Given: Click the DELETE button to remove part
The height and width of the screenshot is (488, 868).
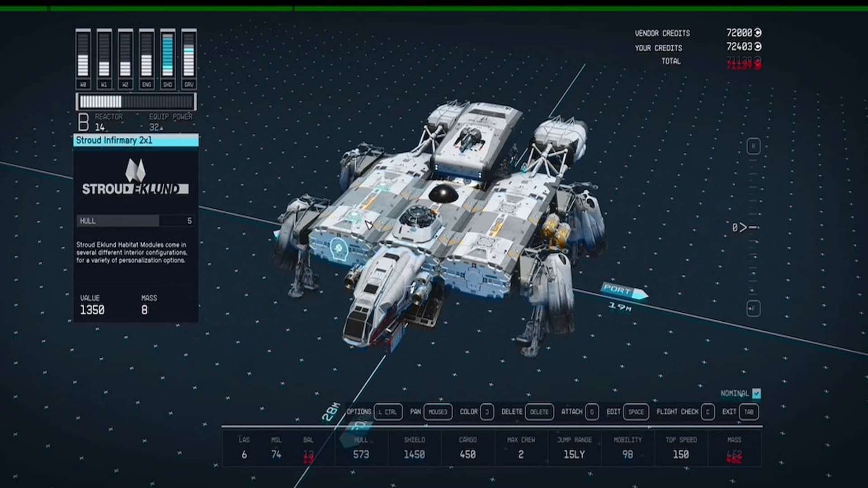Looking at the screenshot, I should pos(538,412).
